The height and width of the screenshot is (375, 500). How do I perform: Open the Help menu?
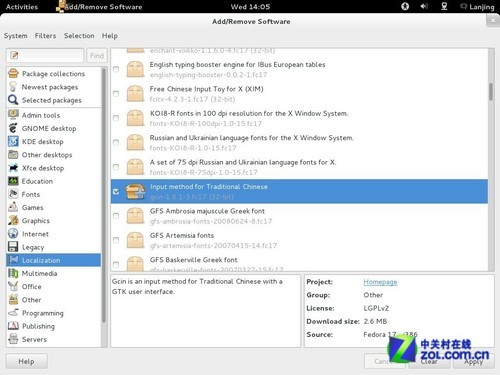tap(110, 36)
